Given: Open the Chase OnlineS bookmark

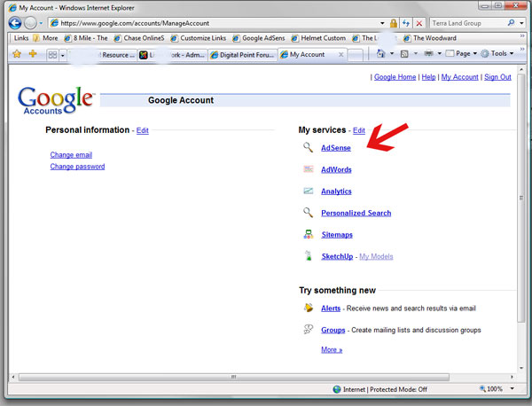Looking at the screenshot, I should (139, 38).
